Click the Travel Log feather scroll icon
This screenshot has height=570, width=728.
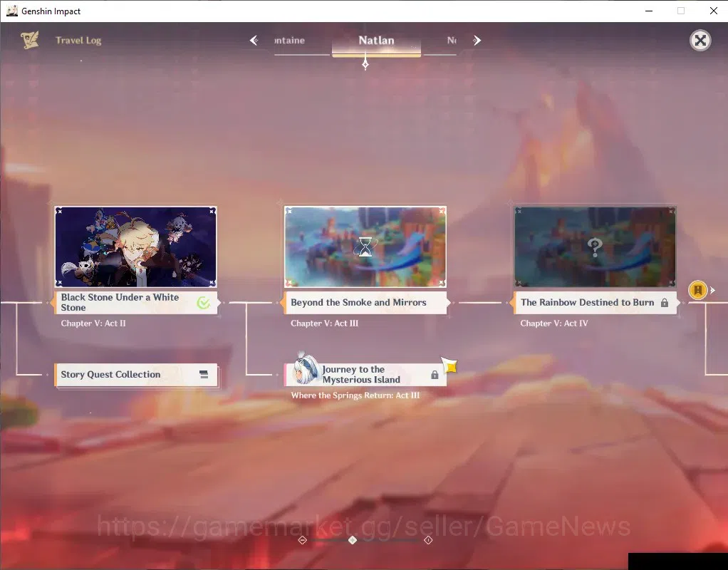point(30,40)
